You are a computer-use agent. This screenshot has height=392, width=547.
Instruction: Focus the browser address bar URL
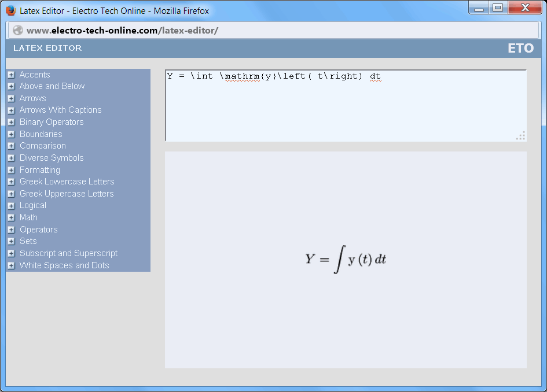click(122, 31)
